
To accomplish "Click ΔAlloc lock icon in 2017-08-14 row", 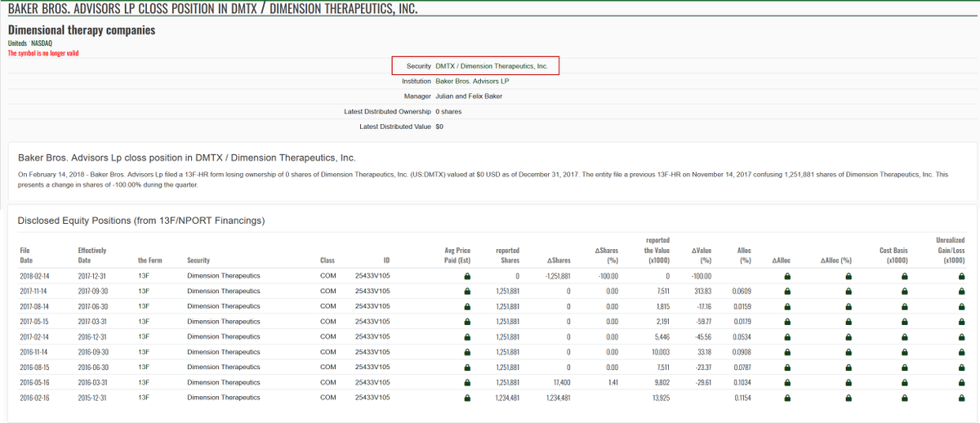I will click(x=787, y=306).
